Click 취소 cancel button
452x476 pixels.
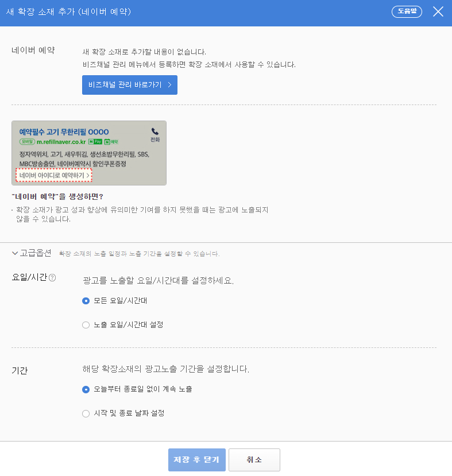pyautogui.click(x=254, y=459)
